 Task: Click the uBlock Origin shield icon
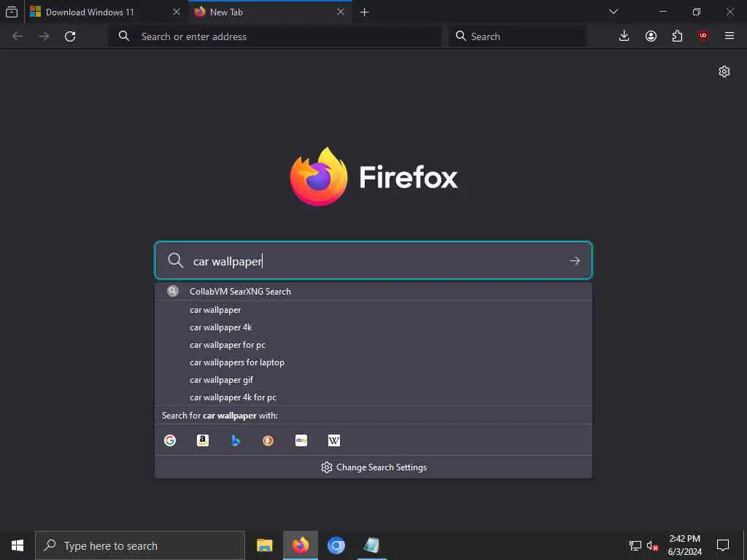pyautogui.click(x=703, y=36)
